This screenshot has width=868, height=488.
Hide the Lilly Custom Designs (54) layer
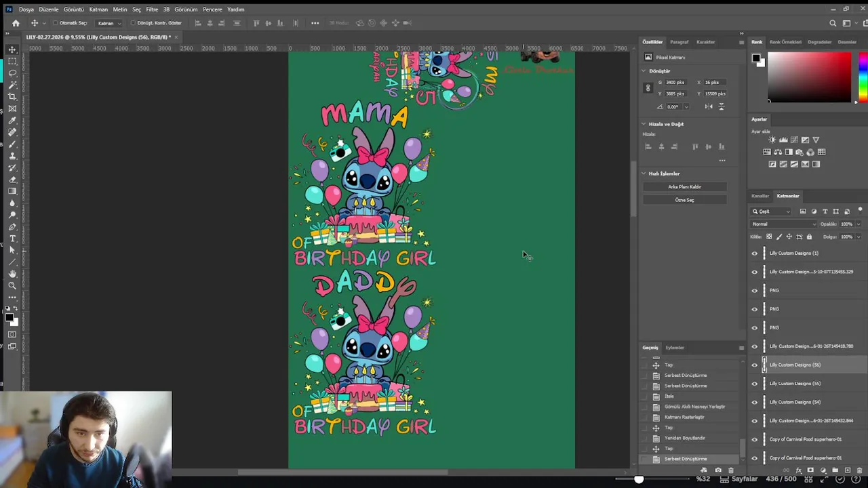[x=755, y=402]
